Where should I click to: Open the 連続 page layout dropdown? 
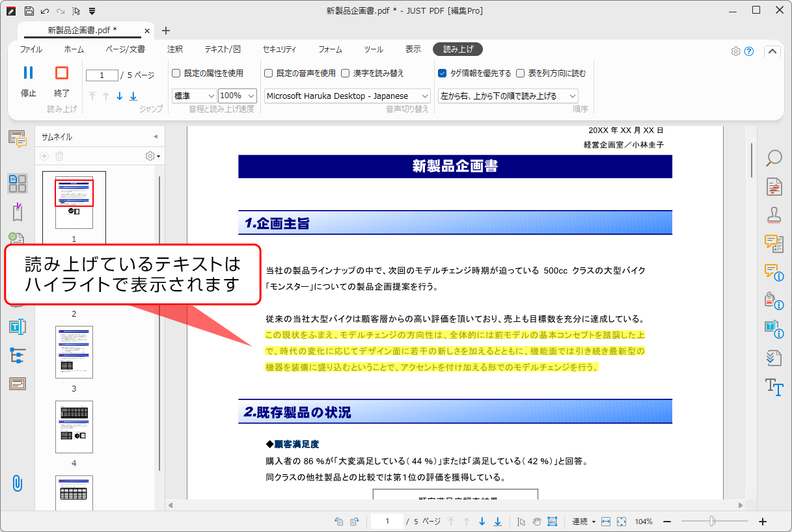[x=583, y=522]
